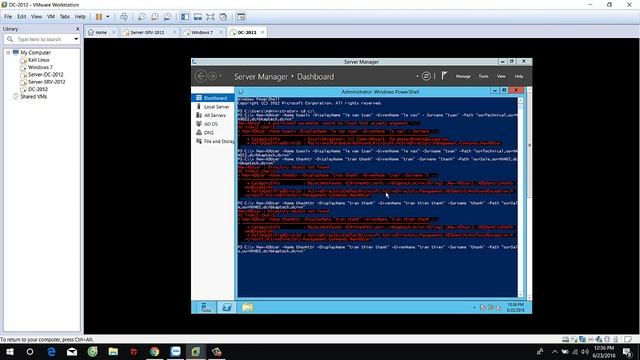Show hidden host system tray icons
This screenshot has height=360, width=640.
pyautogui.click(x=554, y=352)
